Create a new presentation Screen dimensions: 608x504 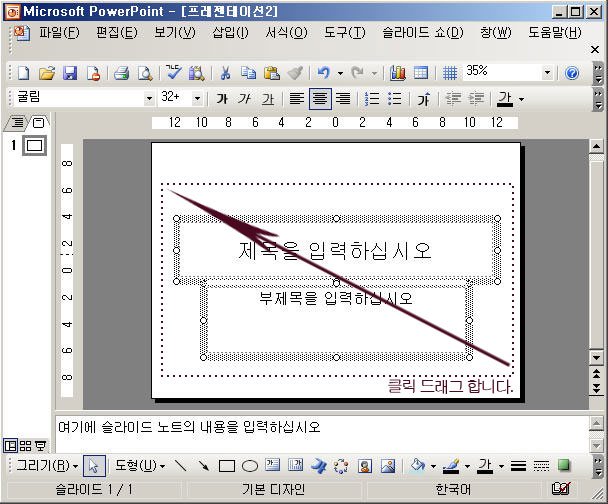point(24,73)
